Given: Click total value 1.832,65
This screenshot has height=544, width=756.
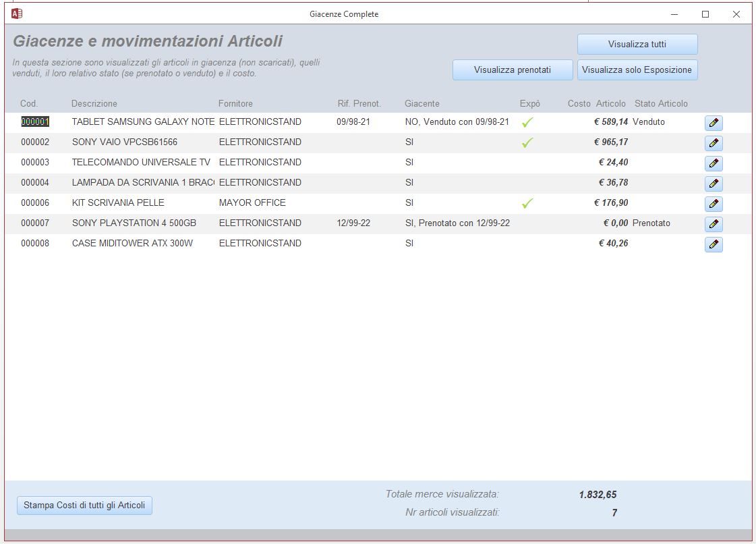Looking at the screenshot, I should pyautogui.click(x=598, y=495).
